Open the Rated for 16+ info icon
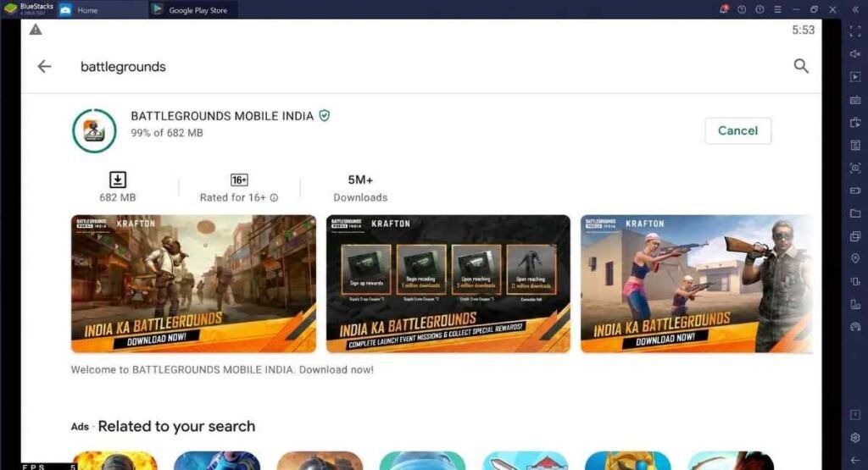Image resolution: width=868 pixels, height=470 pixels. point(274,198)
